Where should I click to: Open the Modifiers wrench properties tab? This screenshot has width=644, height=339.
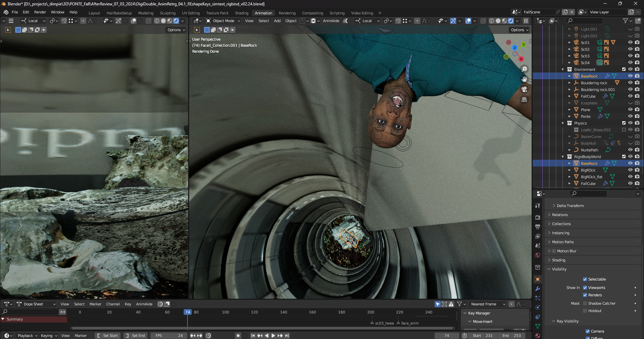[538, 289]
